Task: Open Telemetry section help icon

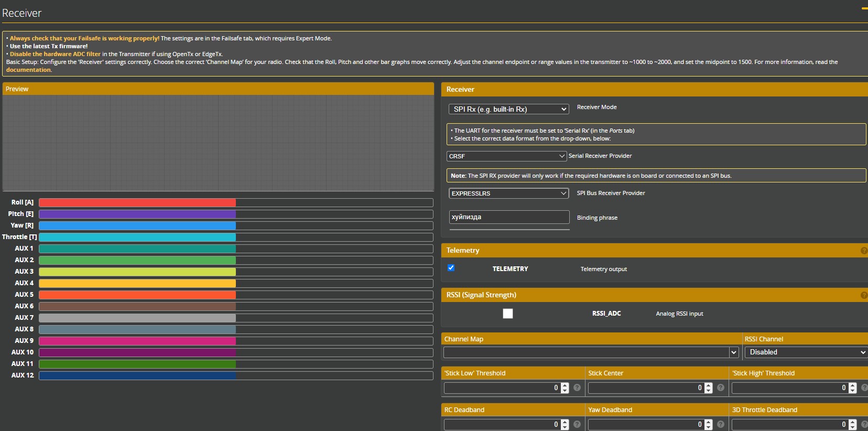Action: coord(864,251)
